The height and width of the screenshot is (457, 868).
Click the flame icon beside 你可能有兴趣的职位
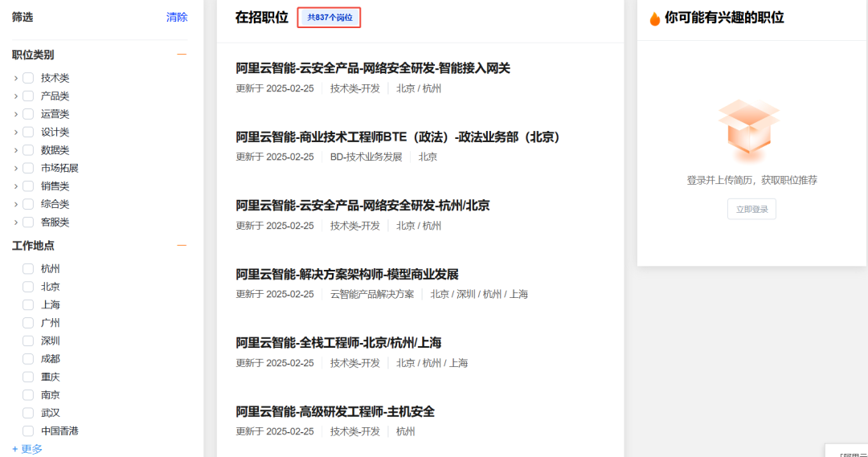click(655, 18)
